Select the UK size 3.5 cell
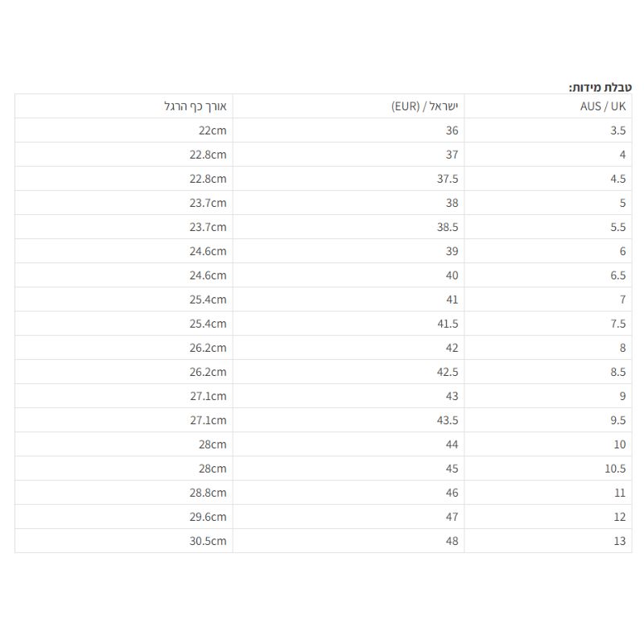 (548, 130)
